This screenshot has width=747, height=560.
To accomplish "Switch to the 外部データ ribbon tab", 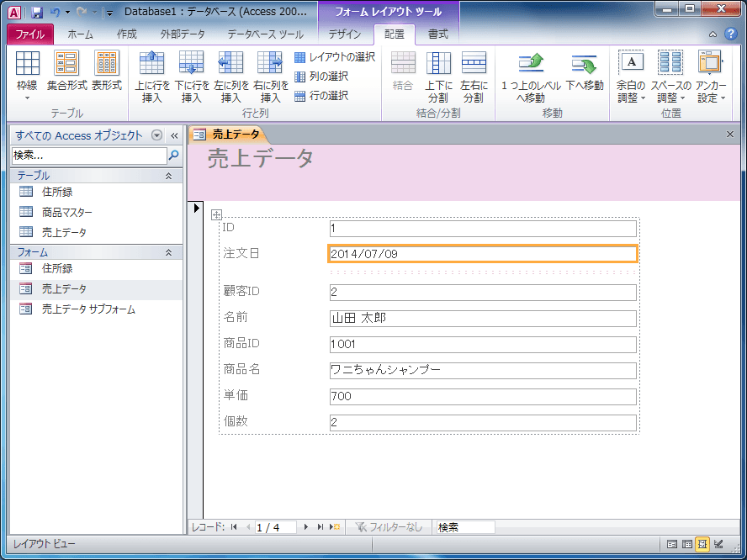I will coord(183,34).
